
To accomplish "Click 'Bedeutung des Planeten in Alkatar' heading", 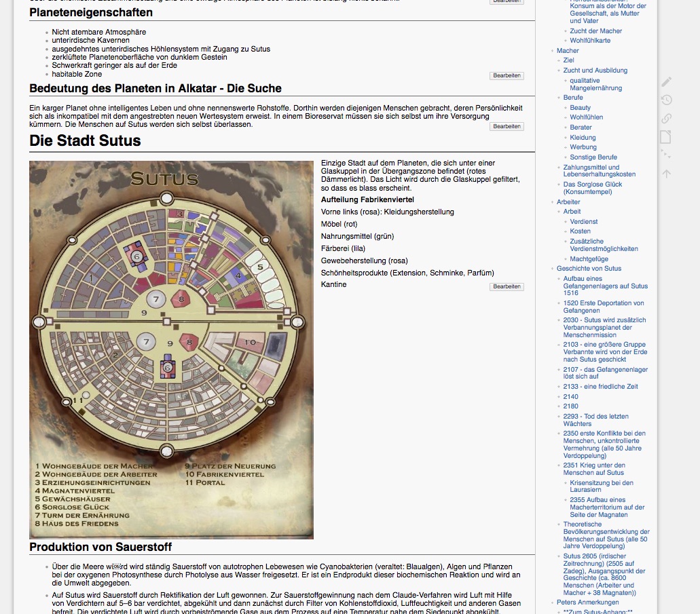I will pos(155,88).
